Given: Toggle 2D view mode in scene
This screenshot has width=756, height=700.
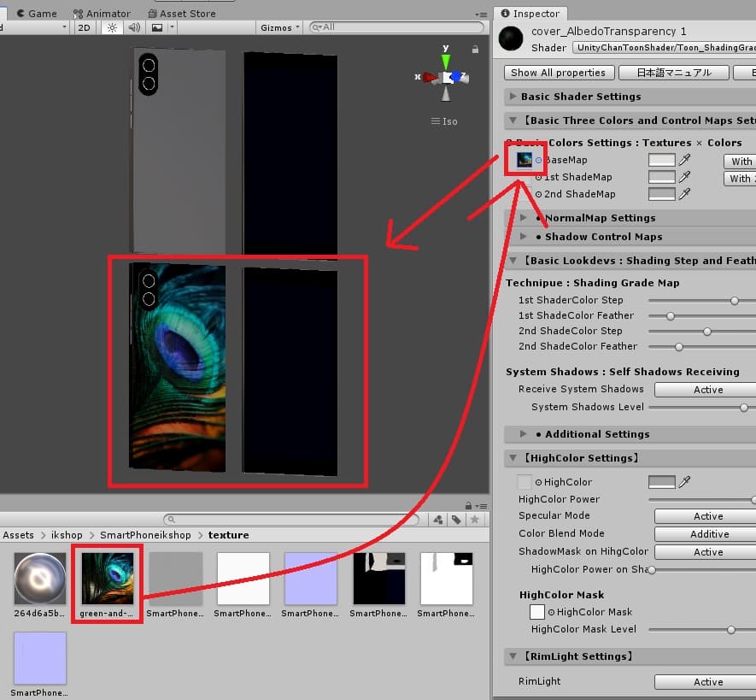Looking at the screenshot, I should pos(84,27).
